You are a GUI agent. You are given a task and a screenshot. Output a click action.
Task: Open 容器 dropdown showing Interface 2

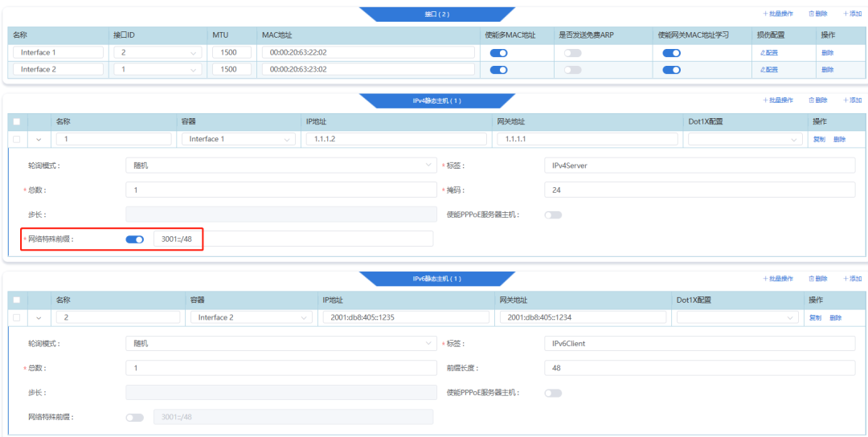point(251,317)
